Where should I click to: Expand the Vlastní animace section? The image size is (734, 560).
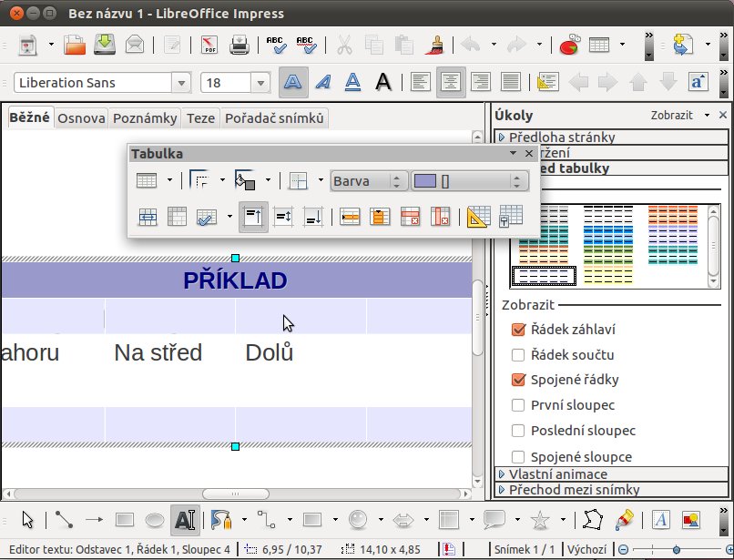pyautogui.click(x=611, y=474)
